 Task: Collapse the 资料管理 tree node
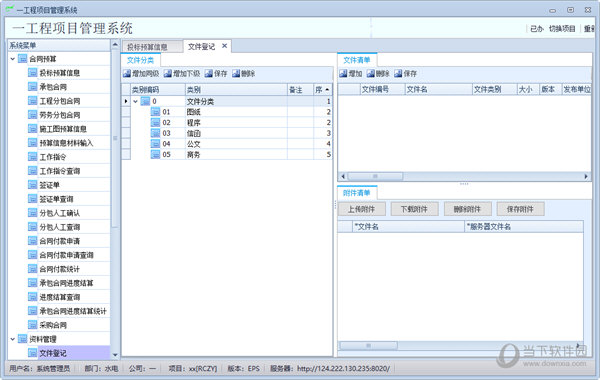(13, 339)
